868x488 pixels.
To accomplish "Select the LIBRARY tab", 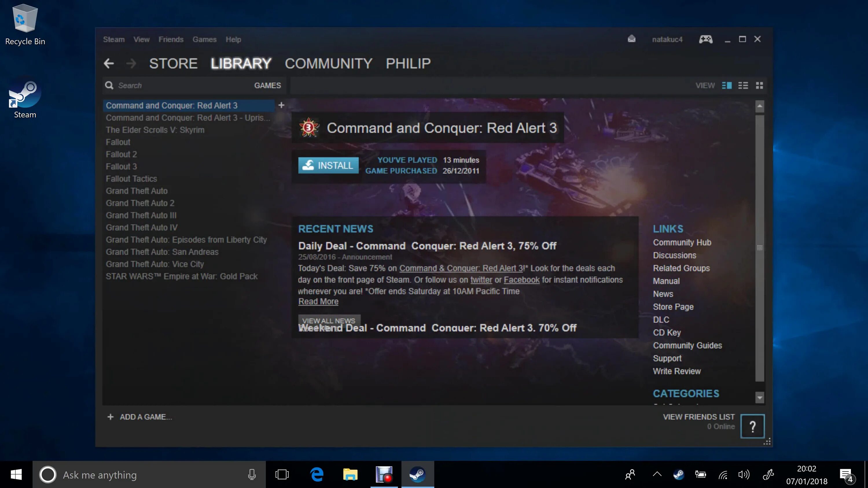I will pos(241,63).
